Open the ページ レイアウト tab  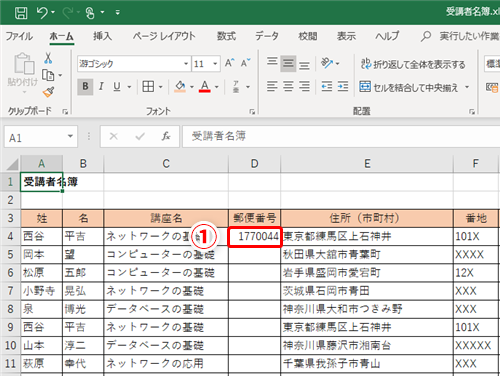(164, 36)
